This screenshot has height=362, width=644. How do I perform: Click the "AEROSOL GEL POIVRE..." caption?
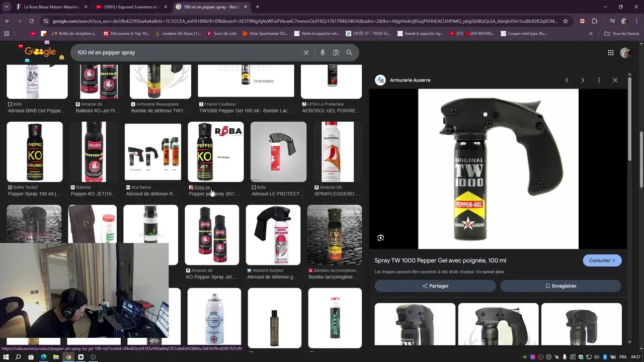click(331, 111)
